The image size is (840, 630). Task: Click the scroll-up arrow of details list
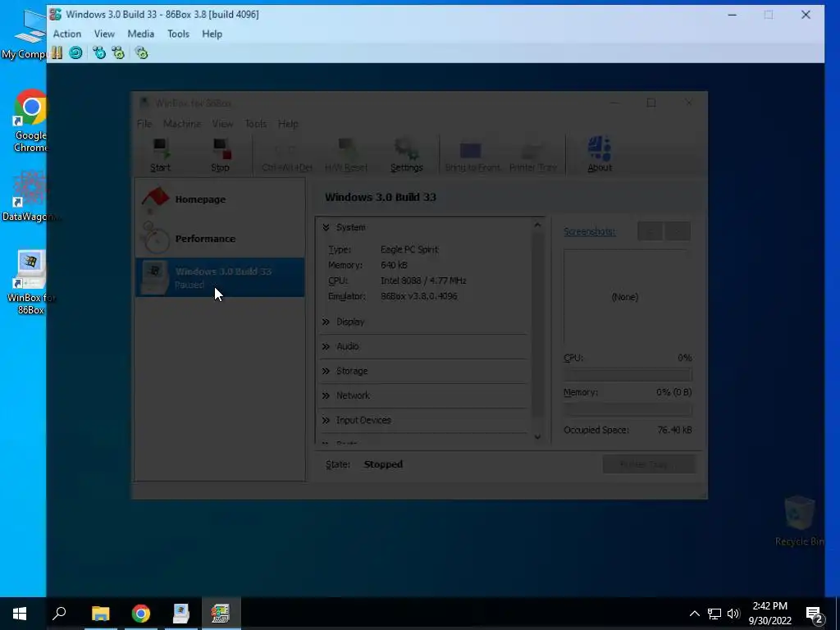[537, 225]
